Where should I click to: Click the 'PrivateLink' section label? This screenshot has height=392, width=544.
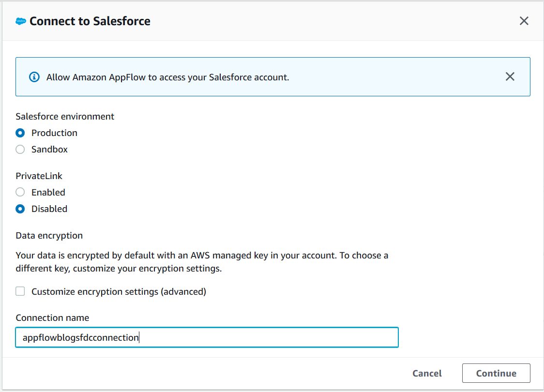click(x=39, y=176)
